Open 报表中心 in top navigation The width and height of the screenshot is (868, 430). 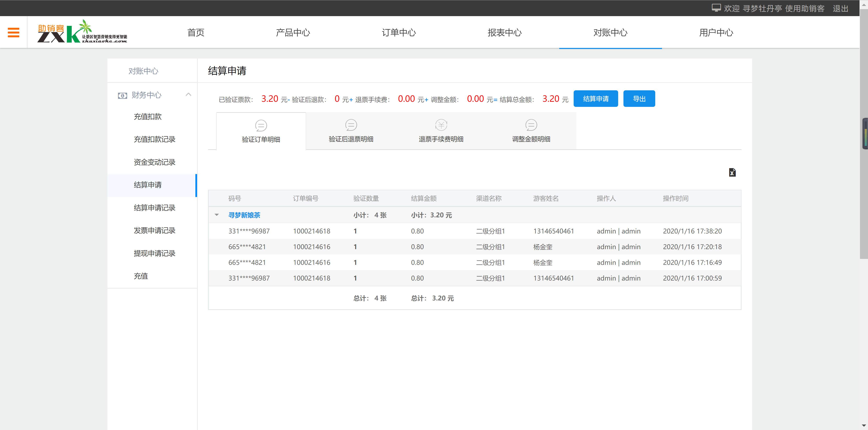coord(504,33)
